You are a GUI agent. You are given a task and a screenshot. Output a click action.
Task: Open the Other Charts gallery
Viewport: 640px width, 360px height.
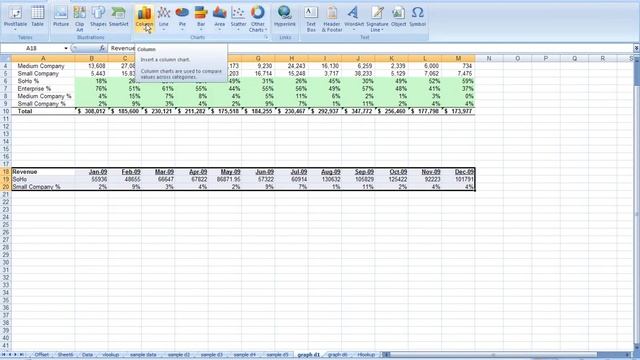coord(258,18)
